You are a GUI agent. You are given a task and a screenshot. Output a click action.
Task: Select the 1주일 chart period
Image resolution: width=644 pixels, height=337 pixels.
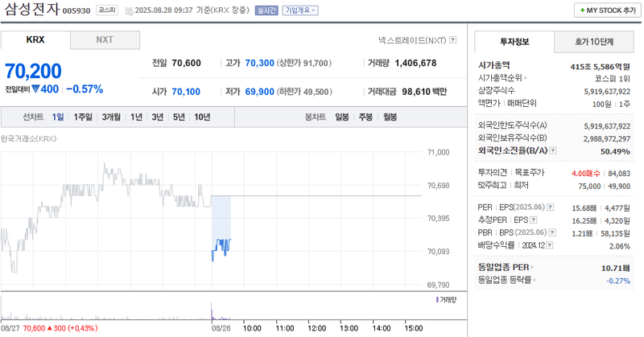pos(83,117)
